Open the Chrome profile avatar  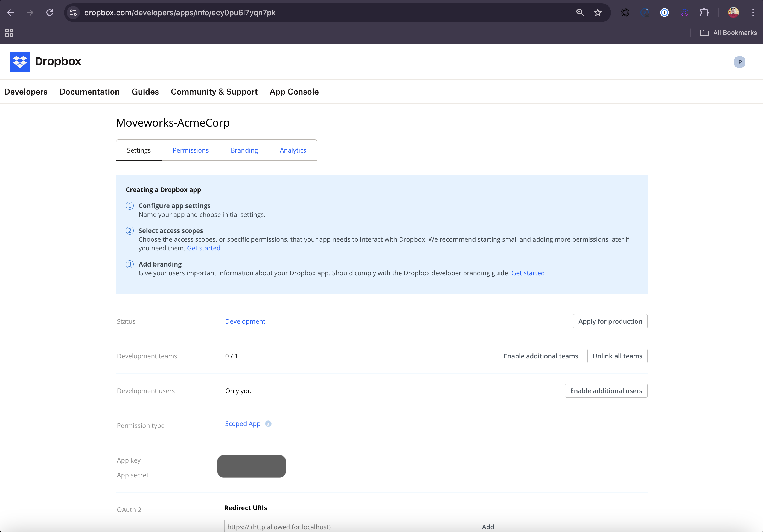[733, 13]
